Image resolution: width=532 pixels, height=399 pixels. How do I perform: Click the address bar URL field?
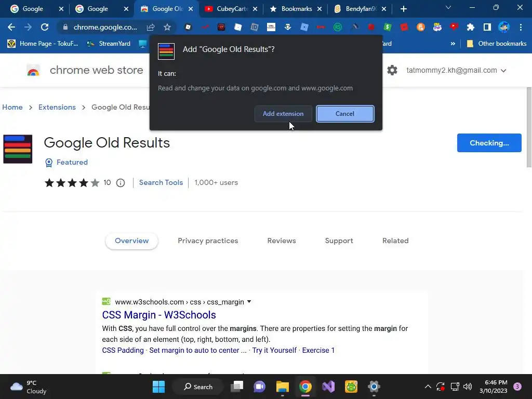[105, 27]
